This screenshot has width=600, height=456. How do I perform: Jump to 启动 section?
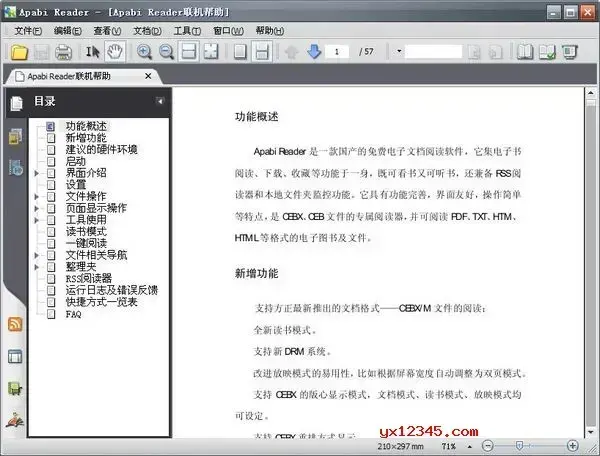[x=76, y=161]
